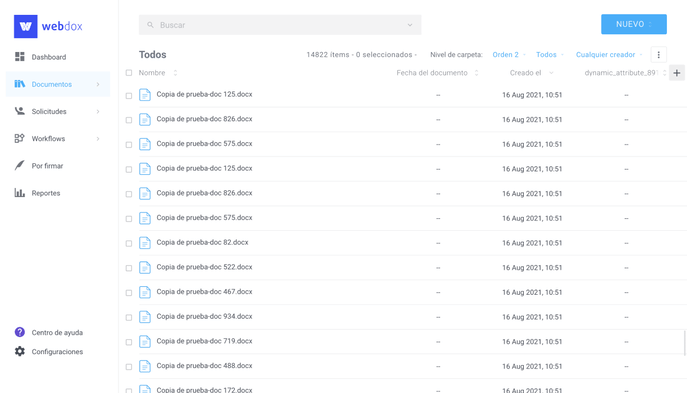This screenshot has width=687, height=393.
Task: Expand the Documentos menu chevron
Action: [x=98, y=84]
